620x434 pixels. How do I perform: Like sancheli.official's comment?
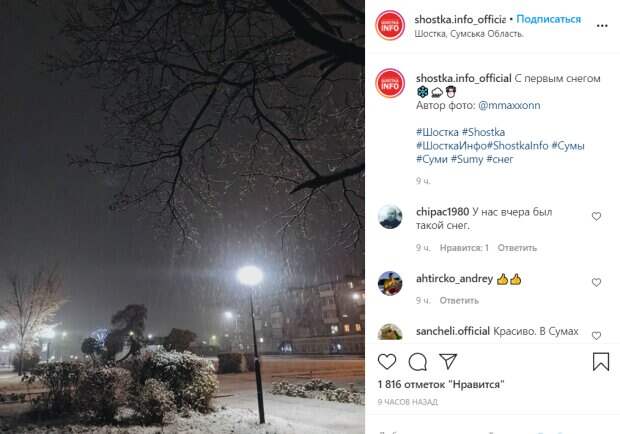point(596,336)
